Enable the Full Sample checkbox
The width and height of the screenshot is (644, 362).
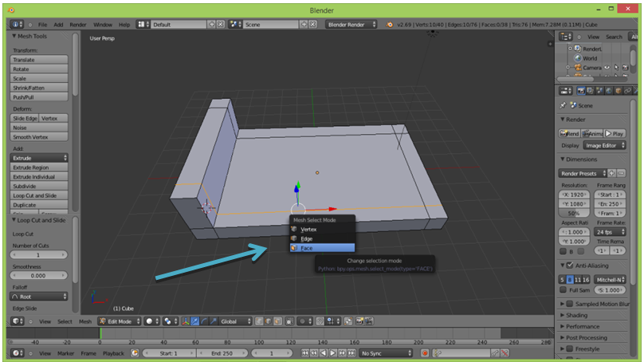pyautogui.click(x=563, y=290)
